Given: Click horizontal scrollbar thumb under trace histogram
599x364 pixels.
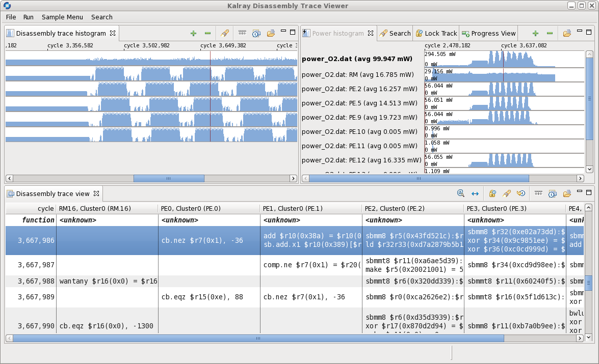Looking at the screenshot, I should (x=169, y=179).
